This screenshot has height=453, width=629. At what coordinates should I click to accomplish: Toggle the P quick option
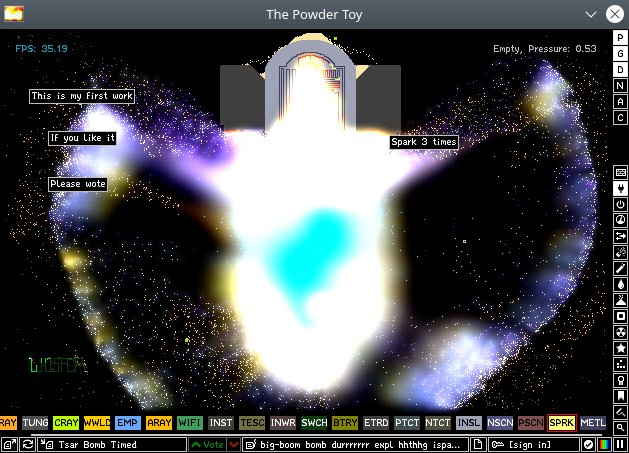(x=621, y=38)
